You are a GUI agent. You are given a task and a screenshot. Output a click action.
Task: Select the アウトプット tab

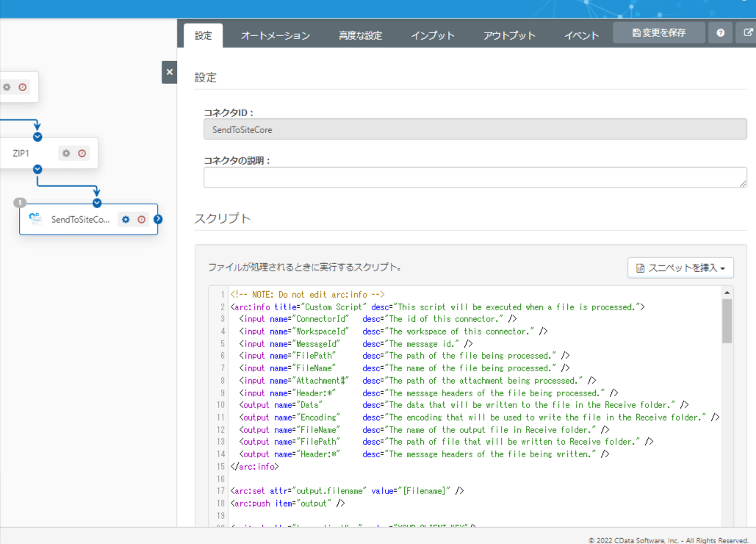click(509, 35)
